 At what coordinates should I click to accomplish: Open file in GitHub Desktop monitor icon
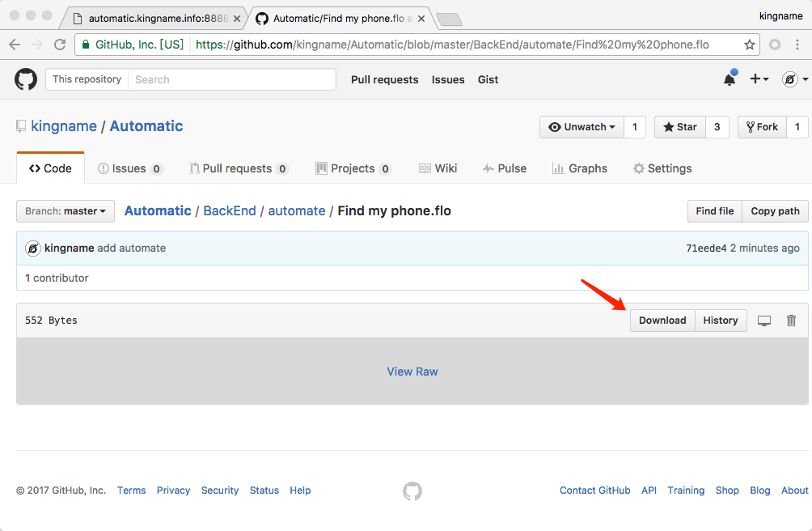point(764,321)
